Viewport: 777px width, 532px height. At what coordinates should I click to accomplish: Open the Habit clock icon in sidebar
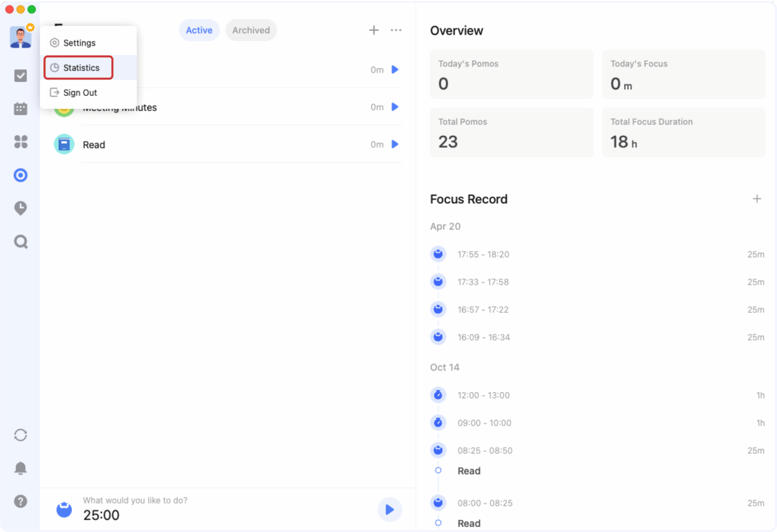pyautogui.click(x=21, y=209)
